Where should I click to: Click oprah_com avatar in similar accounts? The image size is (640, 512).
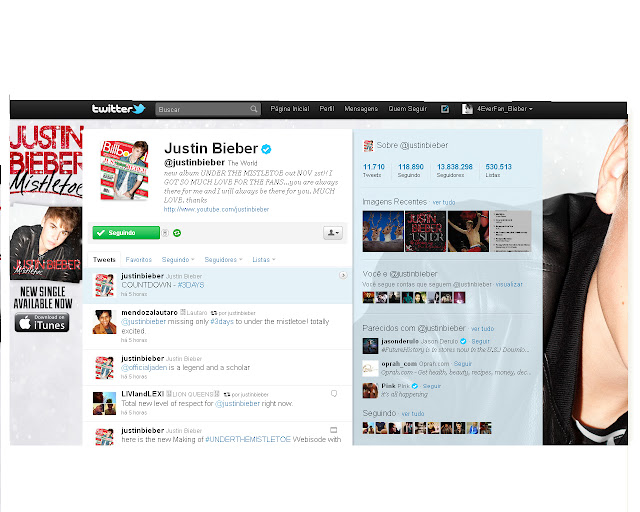point(370,368)
